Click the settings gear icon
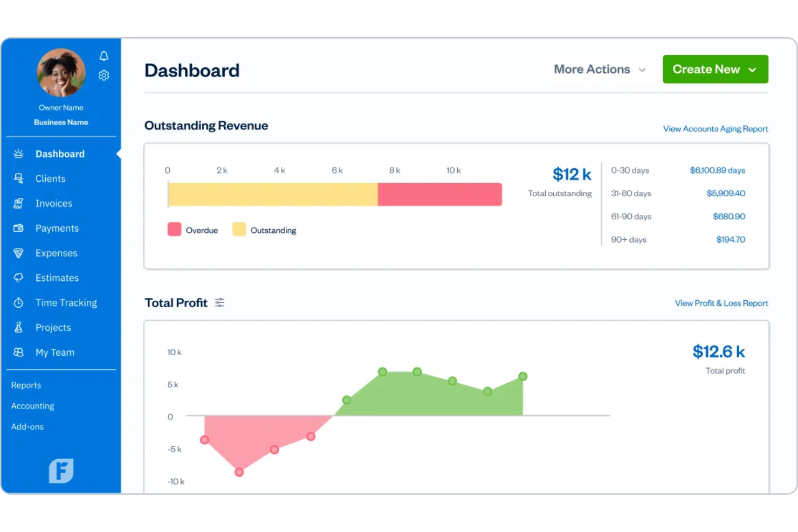This screenshot has width=798, height=532. tap(104, 75)
